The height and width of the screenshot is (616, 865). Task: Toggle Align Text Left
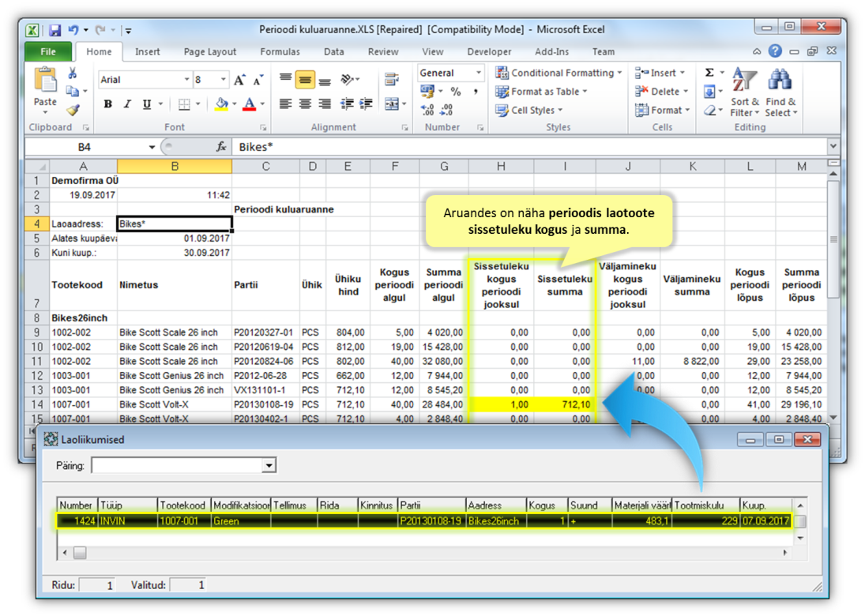285,103
